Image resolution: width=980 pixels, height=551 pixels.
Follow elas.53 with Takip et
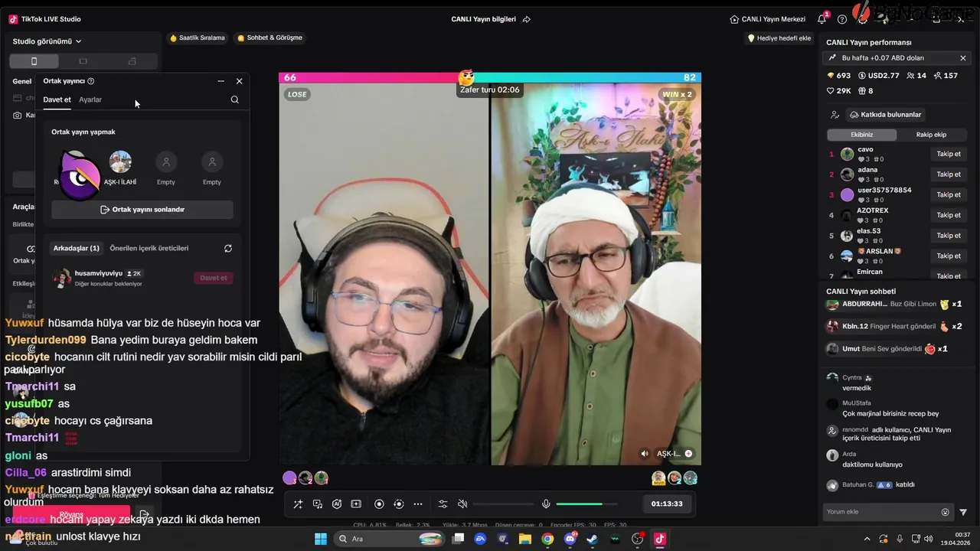[x=949, y=236]
